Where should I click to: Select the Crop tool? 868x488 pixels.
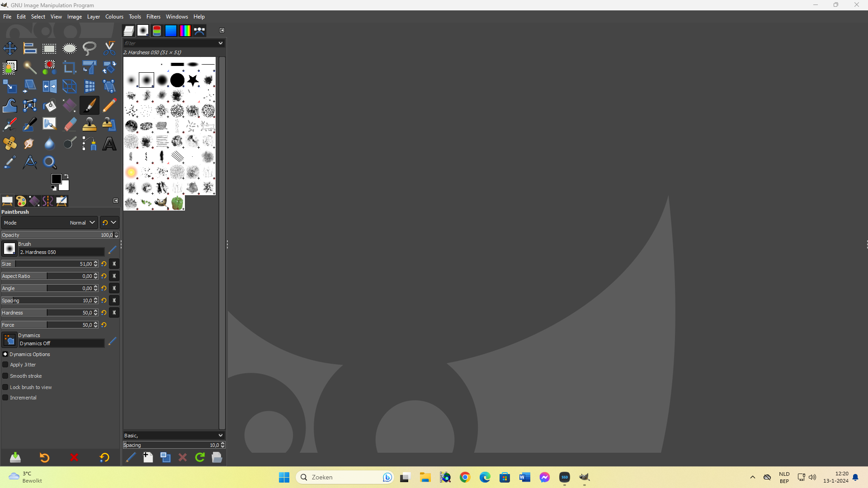69,67
